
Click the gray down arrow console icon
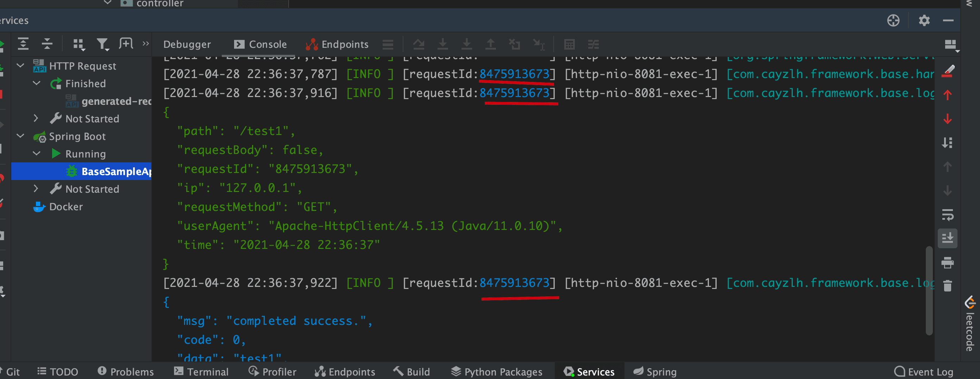[948, 191]
